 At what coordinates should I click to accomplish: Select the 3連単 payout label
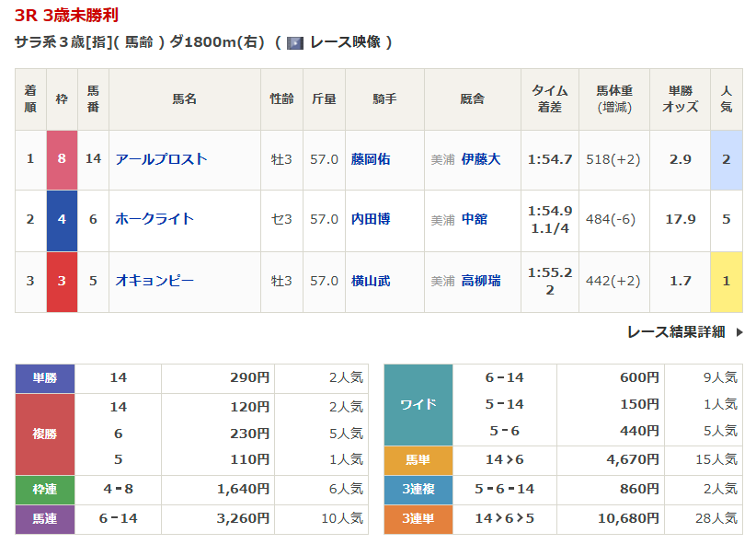(x=418, y=519)
